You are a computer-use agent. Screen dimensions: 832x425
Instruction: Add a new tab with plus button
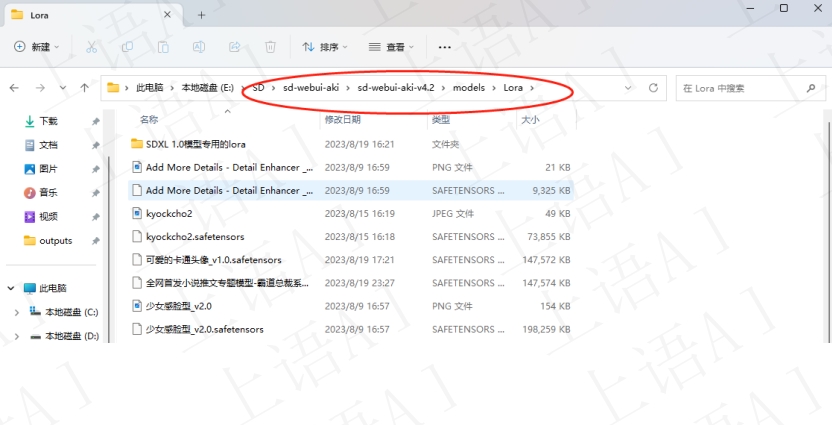pos(201,15)
